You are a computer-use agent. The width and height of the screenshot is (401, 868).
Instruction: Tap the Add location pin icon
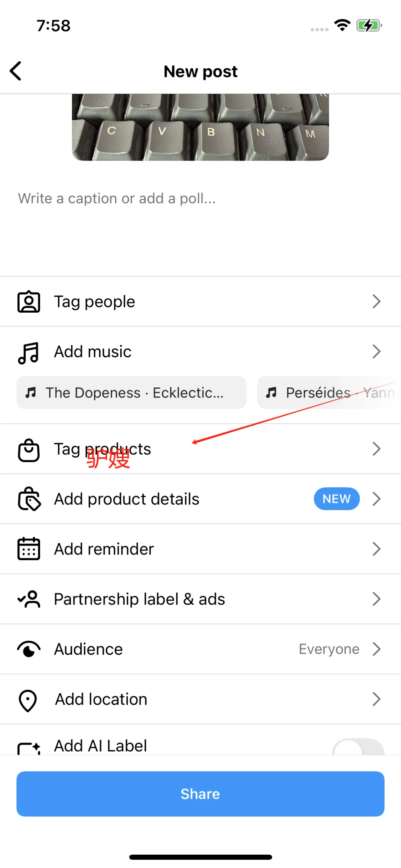coord(28,700)
